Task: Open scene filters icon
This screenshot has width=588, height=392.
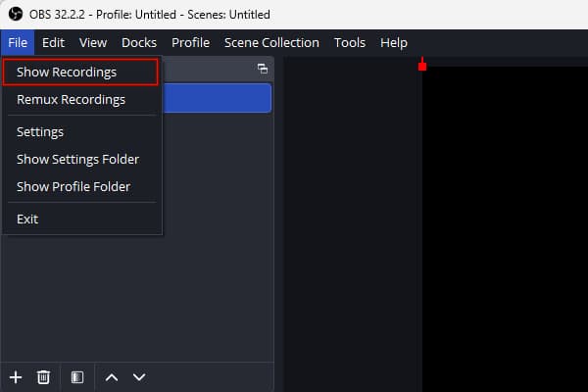Action: point(77,377)
